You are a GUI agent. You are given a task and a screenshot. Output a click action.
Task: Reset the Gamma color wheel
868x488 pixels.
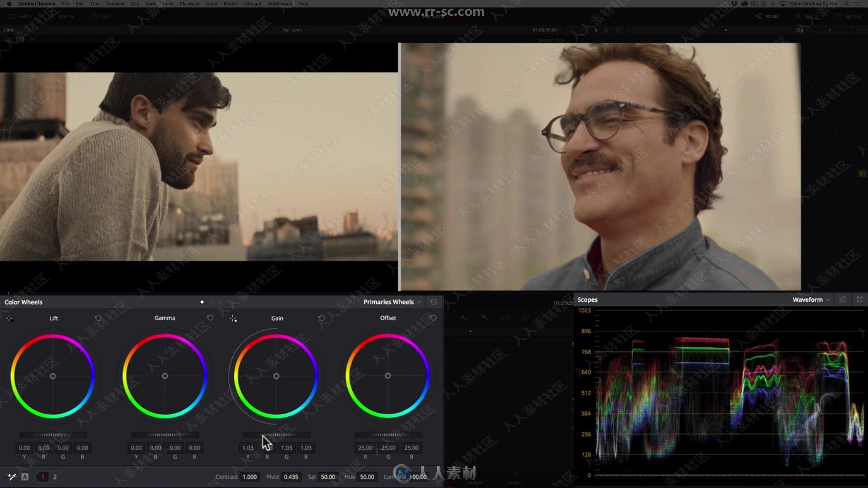(x=210, y=318)
